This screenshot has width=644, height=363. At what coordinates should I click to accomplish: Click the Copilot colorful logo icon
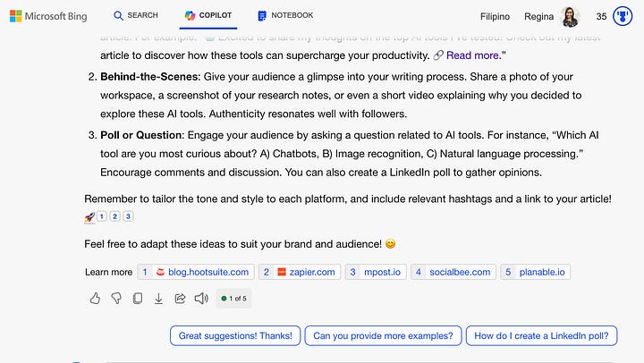pyautogui.click(x=190, y=15)
